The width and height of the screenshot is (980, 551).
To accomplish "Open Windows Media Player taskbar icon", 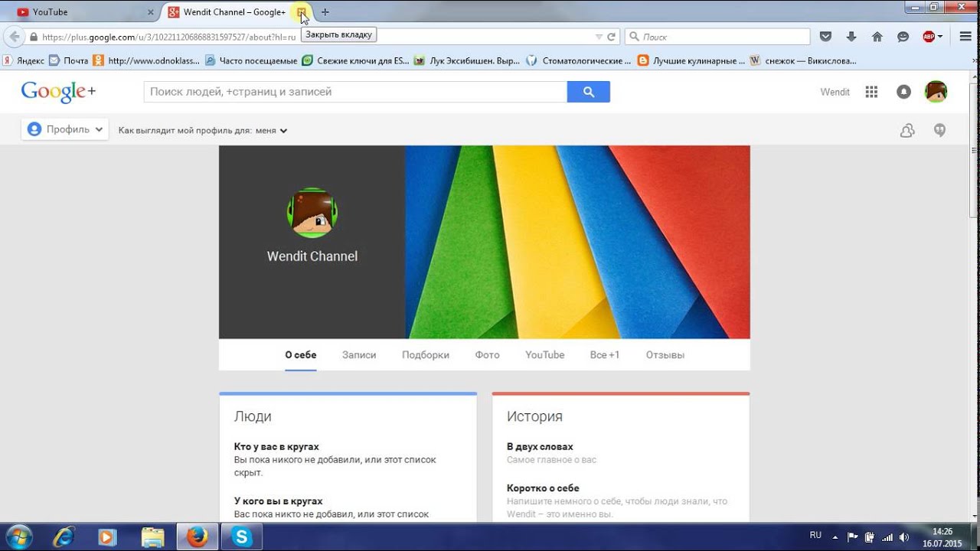I will (x=108, y=537).
